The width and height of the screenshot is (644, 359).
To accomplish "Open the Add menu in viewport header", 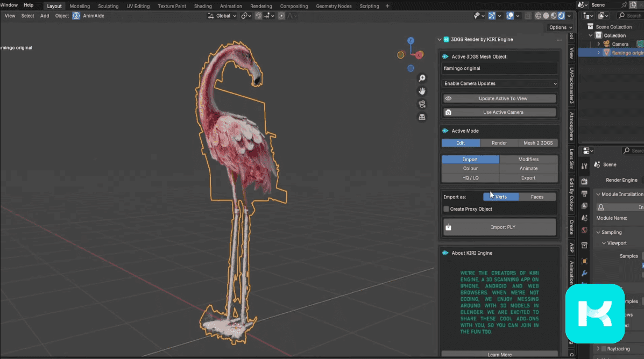I will coord(45,16).
